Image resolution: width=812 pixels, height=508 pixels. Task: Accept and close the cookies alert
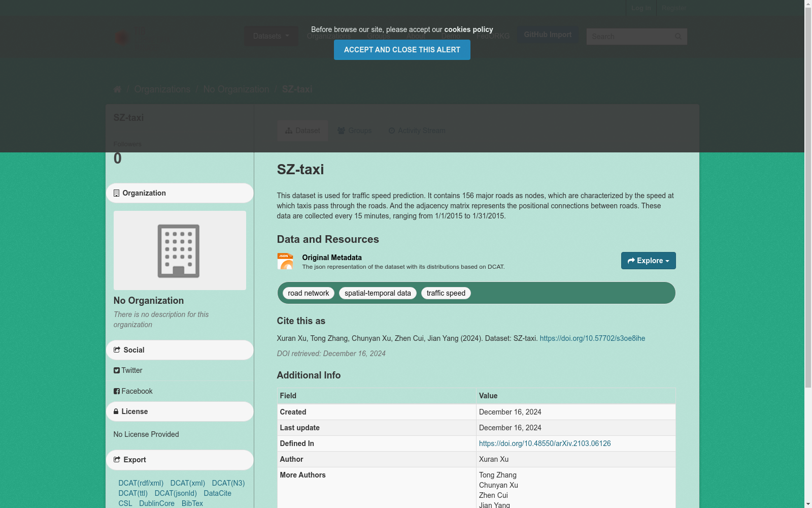(401, 49)
